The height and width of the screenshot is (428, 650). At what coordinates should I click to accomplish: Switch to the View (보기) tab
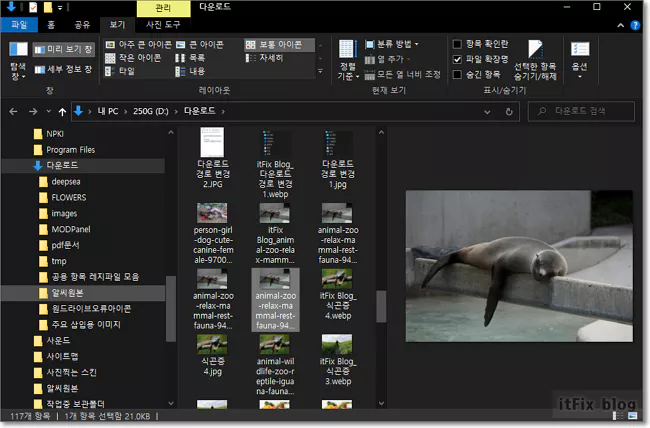click(x=117, y=25)
